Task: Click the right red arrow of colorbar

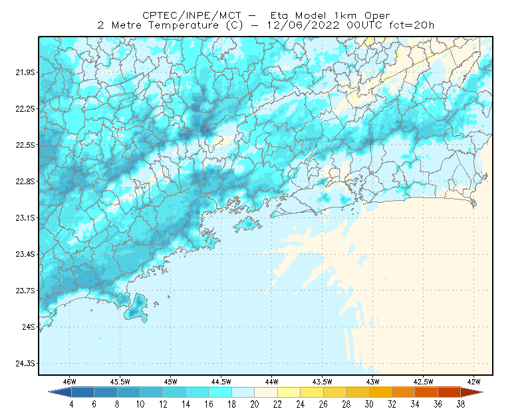Action: click(472, 392)
